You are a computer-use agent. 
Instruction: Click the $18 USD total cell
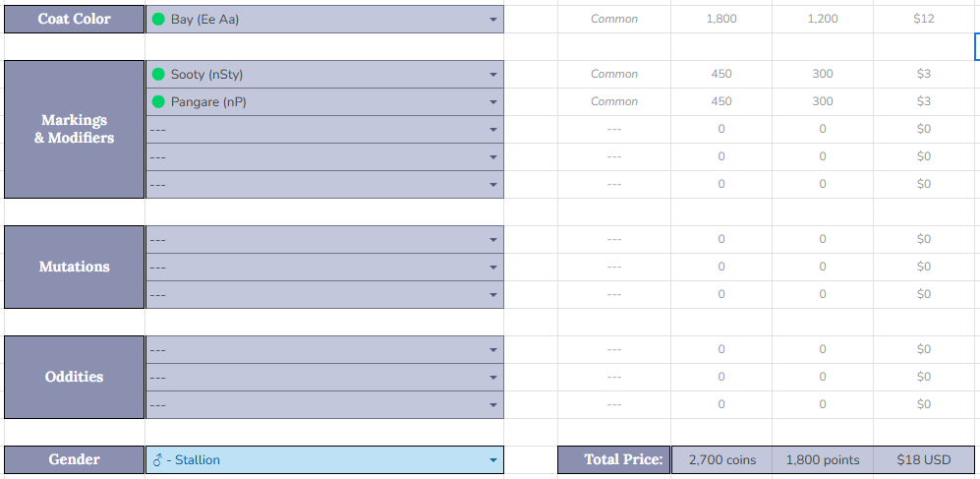pos(924,459)
